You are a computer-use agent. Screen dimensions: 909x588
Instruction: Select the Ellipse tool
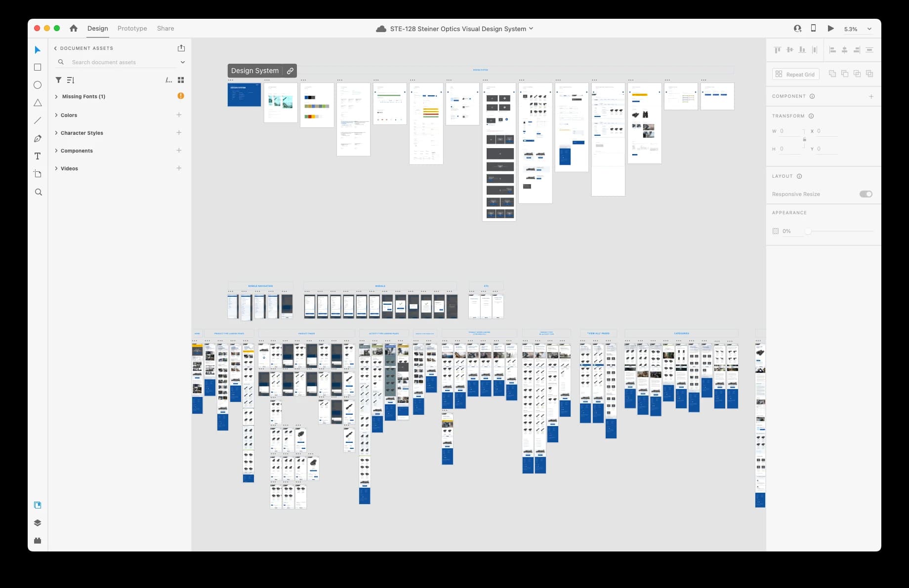(38, 85)
